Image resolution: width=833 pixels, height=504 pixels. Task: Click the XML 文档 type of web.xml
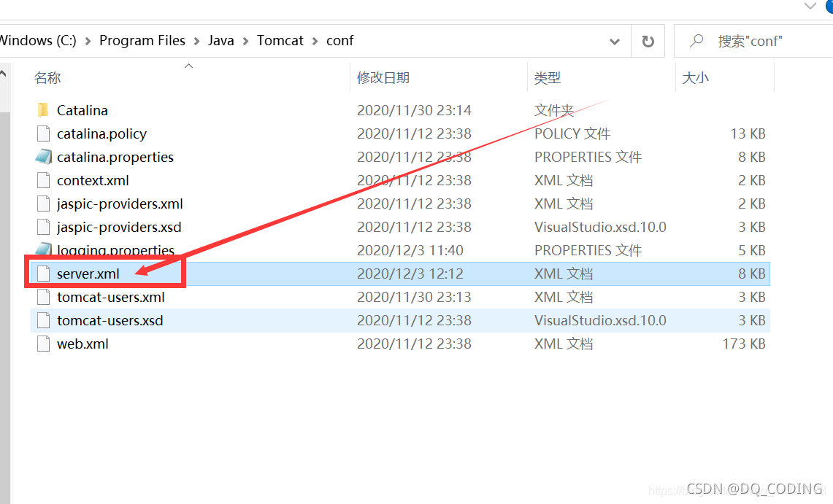coord(564,344)
